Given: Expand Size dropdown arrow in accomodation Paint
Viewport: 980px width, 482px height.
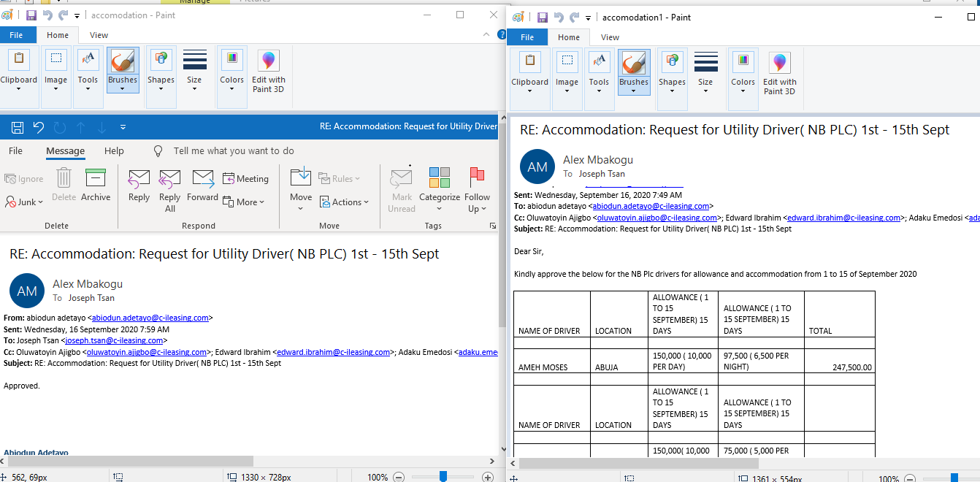Looking at the screenshot, I should pos(194,89).
